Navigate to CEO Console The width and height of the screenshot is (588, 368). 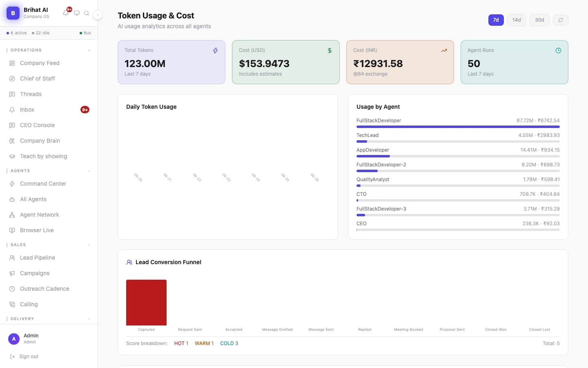coord(49,125)
